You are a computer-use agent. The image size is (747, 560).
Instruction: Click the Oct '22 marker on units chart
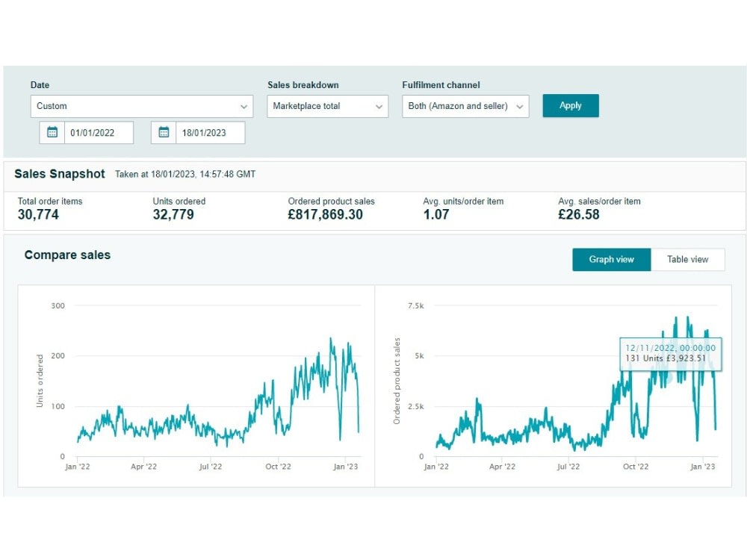(278, 467)
